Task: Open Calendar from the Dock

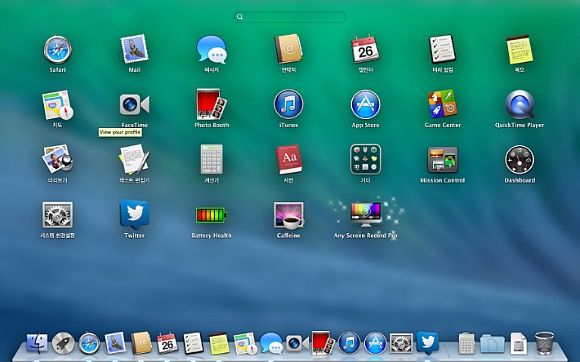Action: (x=167, y=344)
